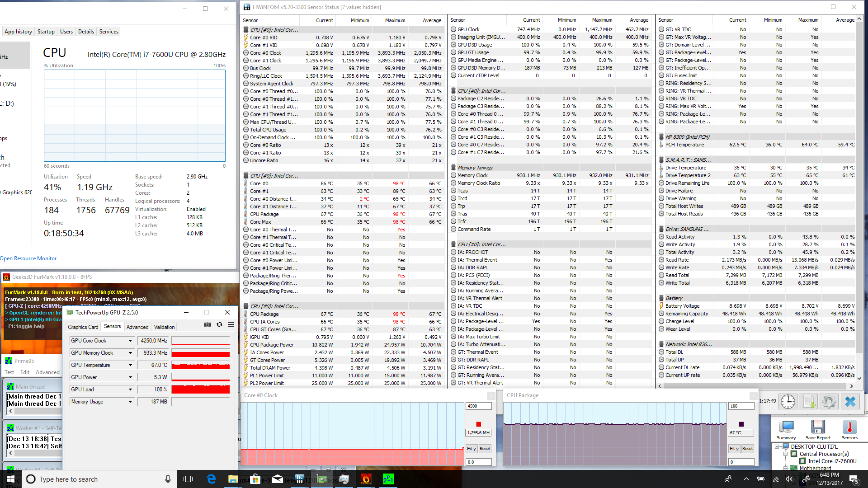Click Fit y on Core #0 Clock graph
This screenshot has height=488, width=868.
click(x=472, y=449)
